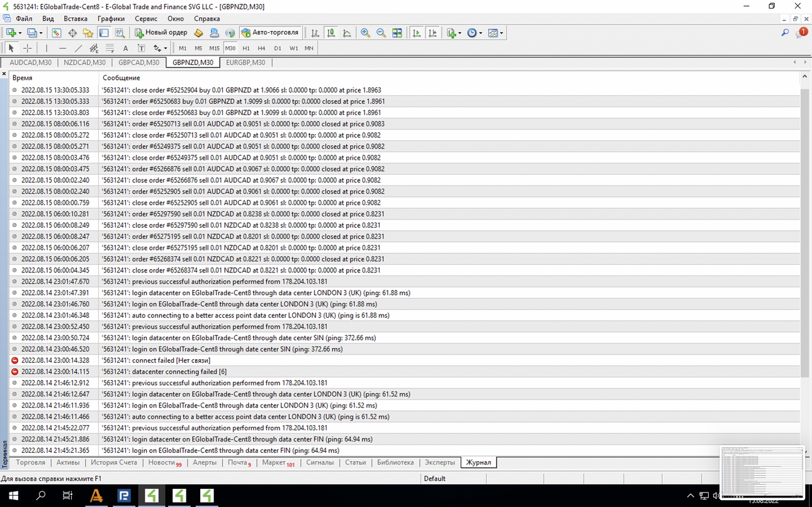Image resolution: width=812 pixels, height=507 pixels.
Task: Open the Эксперты terminal tab
Action: (439, 462)
